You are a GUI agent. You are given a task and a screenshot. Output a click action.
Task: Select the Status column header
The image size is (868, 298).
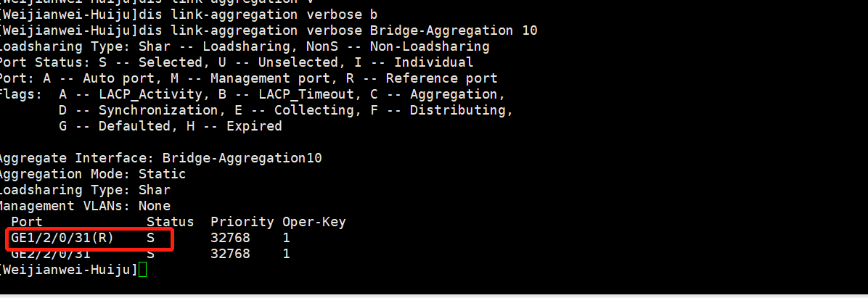170,222
